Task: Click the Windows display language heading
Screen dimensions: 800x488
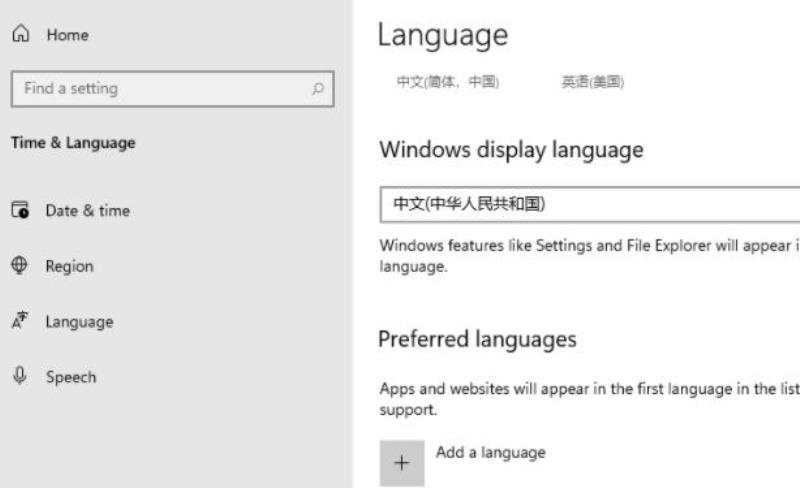Action: pyautogui.click(x=511, y=150)
